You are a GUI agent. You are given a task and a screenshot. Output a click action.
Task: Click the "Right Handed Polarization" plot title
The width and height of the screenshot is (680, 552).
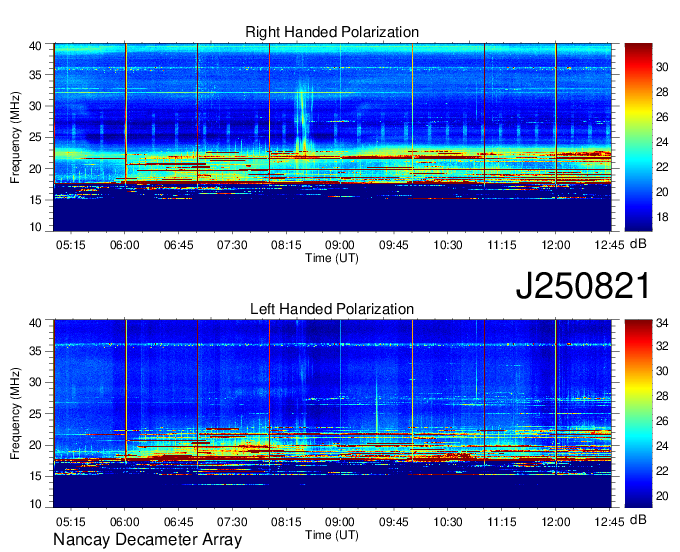[x=332, y=32]
